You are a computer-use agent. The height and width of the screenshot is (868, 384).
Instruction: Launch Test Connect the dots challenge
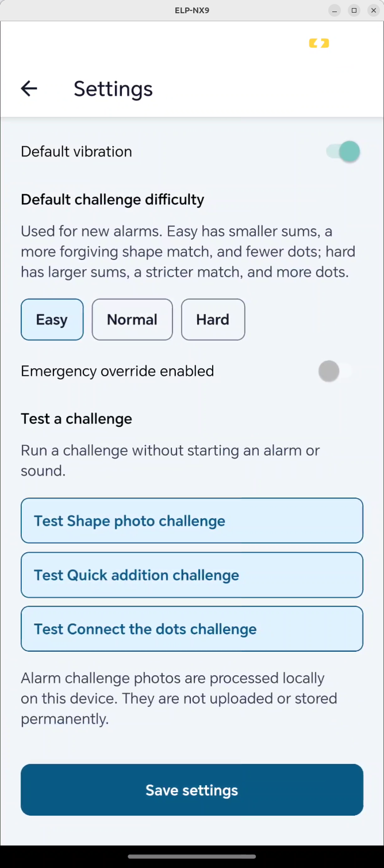(192, 629)
